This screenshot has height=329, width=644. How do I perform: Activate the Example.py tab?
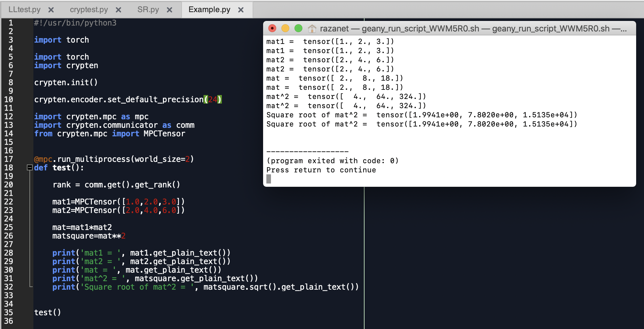tap(209, 10)
